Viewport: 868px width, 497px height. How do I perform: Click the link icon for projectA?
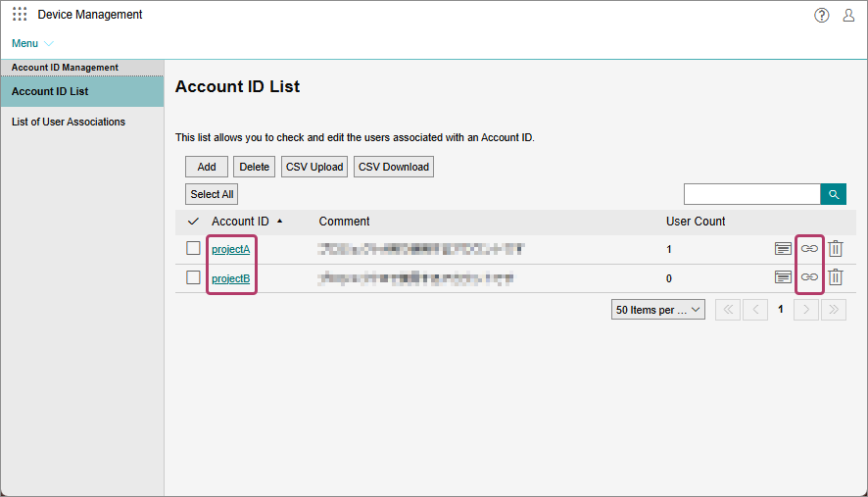[x=809, y=249]
